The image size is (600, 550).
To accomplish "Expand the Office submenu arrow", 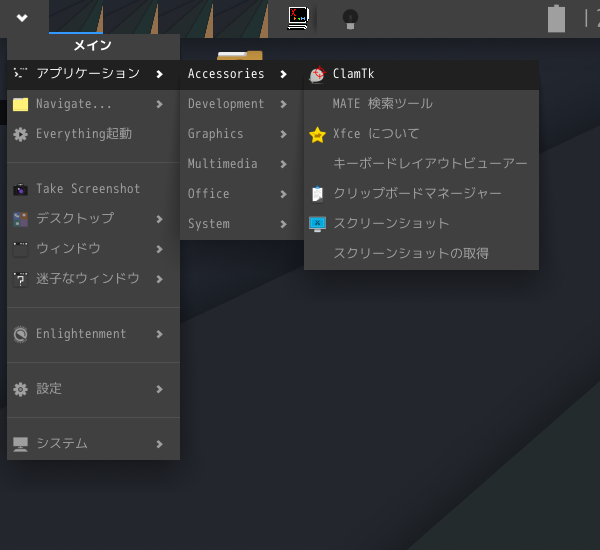I will (x=283, y=194).
